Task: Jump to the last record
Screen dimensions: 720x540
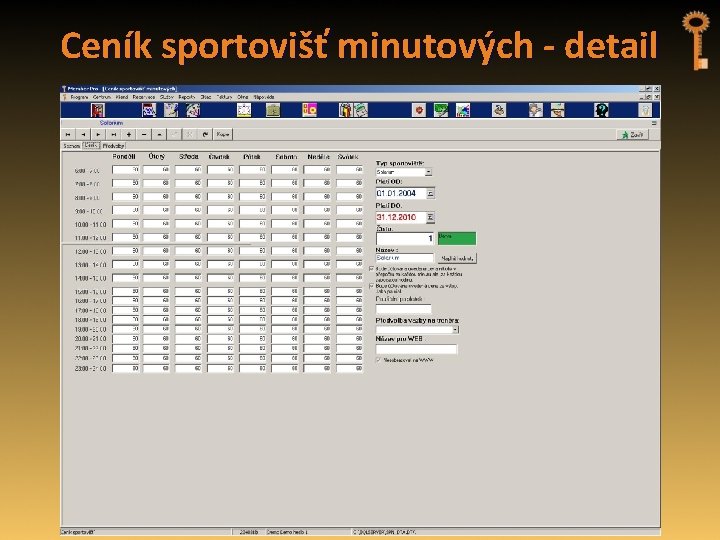Action: [x=113, y=135]
